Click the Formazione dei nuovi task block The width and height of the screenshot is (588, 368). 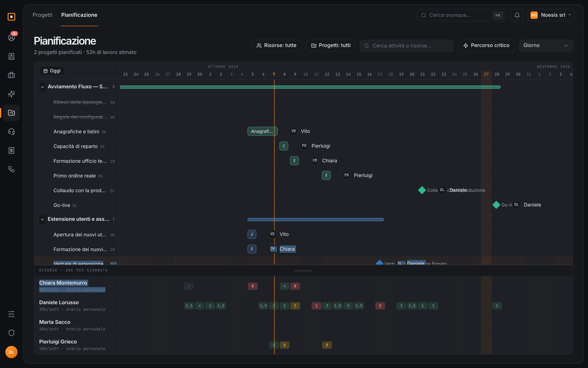pos(252,249)
